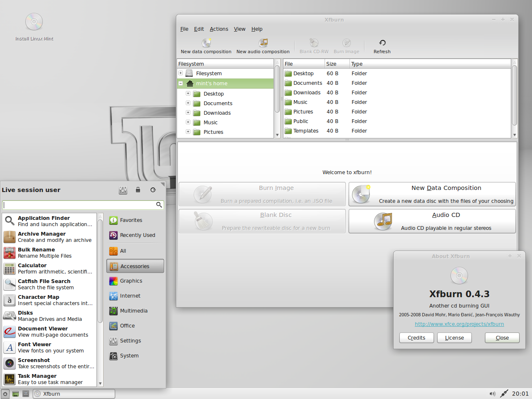The width and height of the screenshot is (532, 399).
Task: Open the Edit menu
Action: 199,29
